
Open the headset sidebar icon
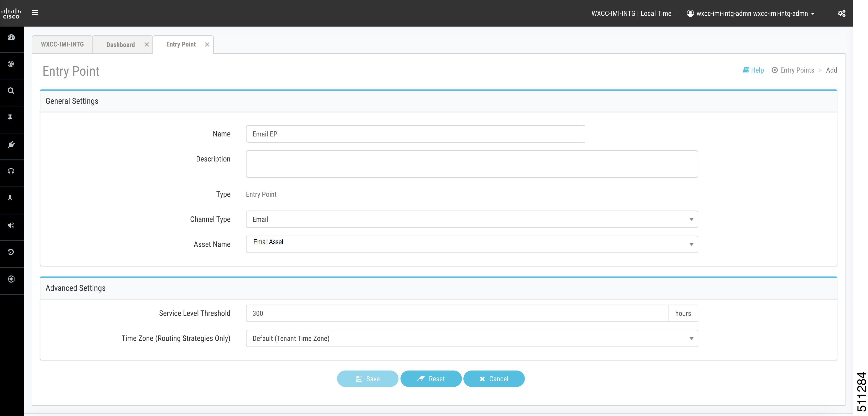pos(11,171)
